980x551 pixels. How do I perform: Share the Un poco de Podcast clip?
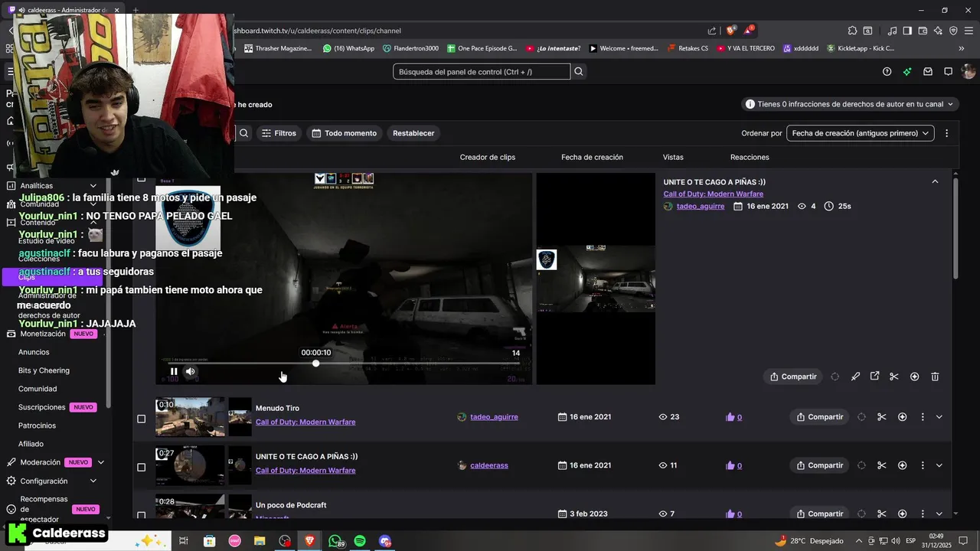pos(819,514)
